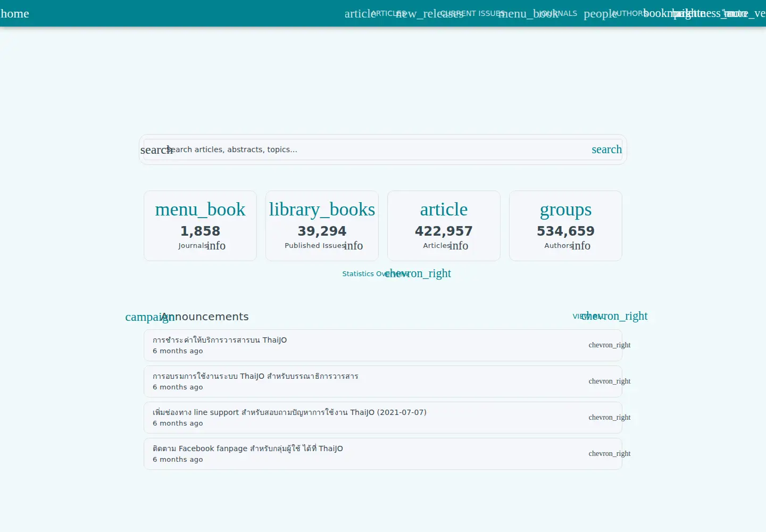This screenshot has height=532, width=766.
Task: Open the announcement "การอบรมการใช้งานระบบ ThaiJO สำหรับบรรณาธิการวารสาร"
Action: 383,381
